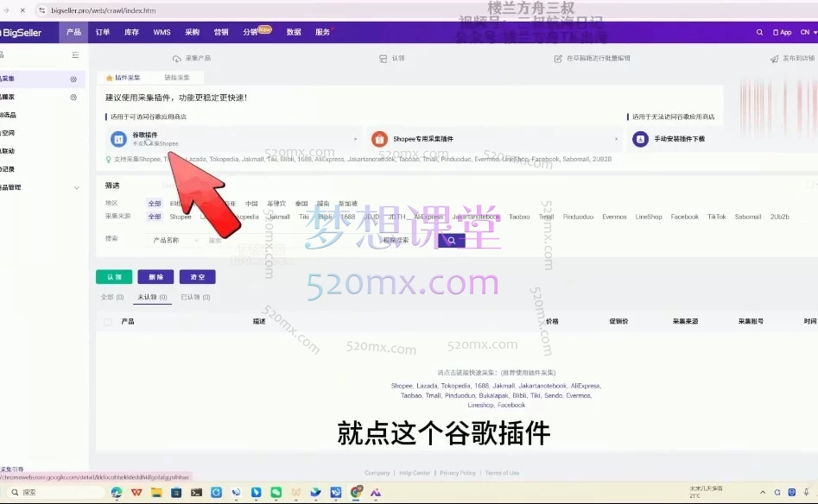
Task: Switch to 插件采集 tab
Action: [124, 78]
